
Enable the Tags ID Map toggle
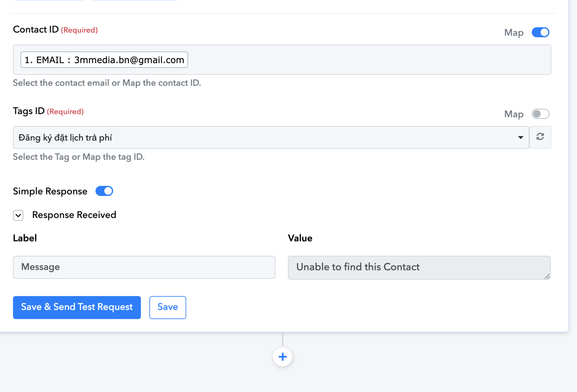tap(541, 114)
